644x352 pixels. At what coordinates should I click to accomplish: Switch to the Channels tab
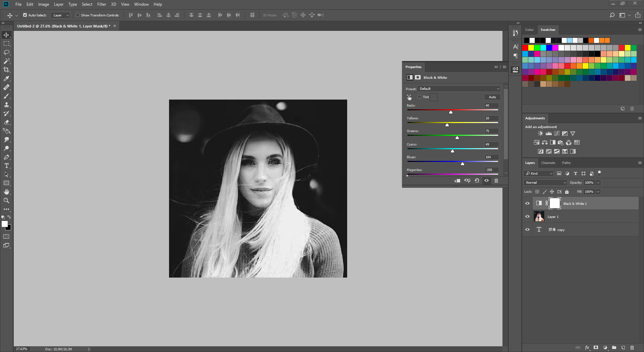tap(548, 163)
